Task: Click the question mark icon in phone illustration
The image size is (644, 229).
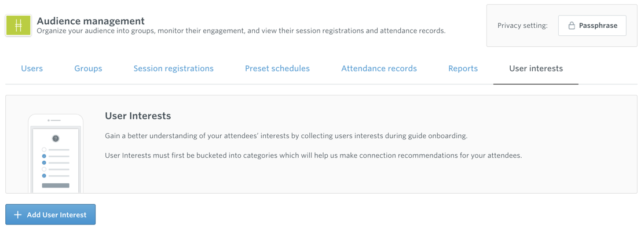Action: click(56, 139)
